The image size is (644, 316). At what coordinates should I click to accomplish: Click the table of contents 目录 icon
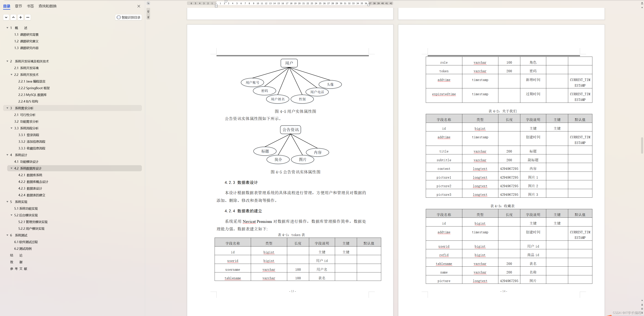click(x=7, y=6)
